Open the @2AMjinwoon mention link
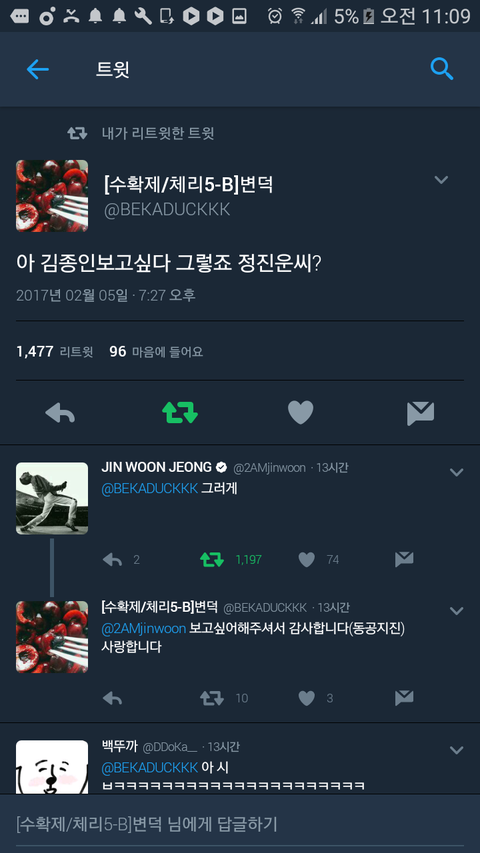 [144, 628]
